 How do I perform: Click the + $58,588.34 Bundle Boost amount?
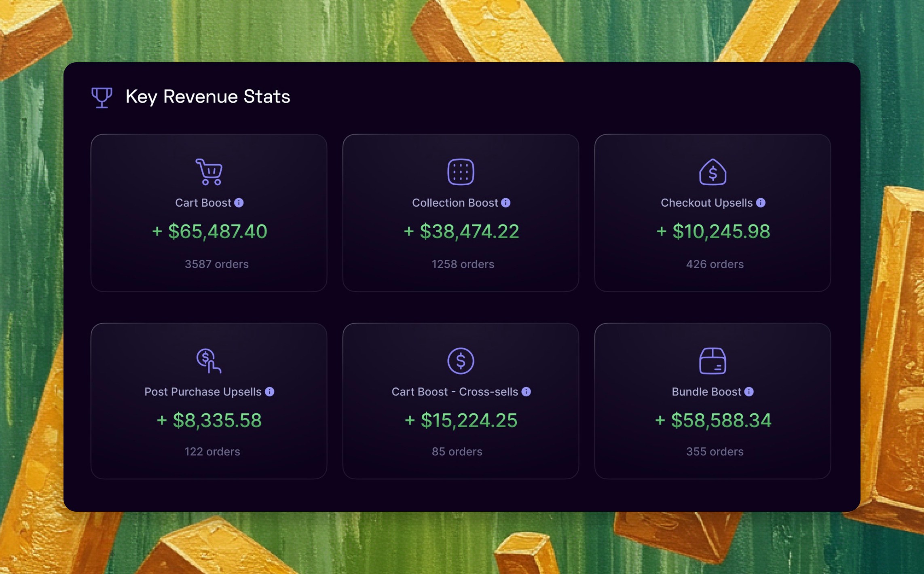[713, 420]
